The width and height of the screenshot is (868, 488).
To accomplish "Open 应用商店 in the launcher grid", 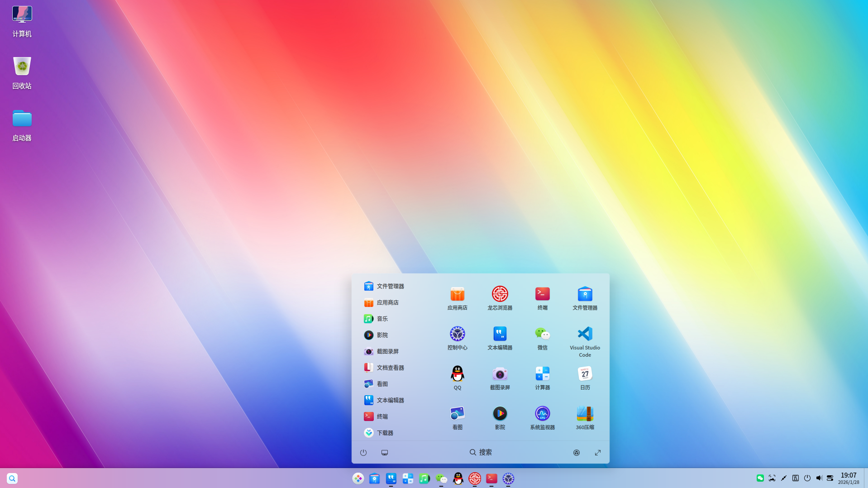I will click(457, 294).
